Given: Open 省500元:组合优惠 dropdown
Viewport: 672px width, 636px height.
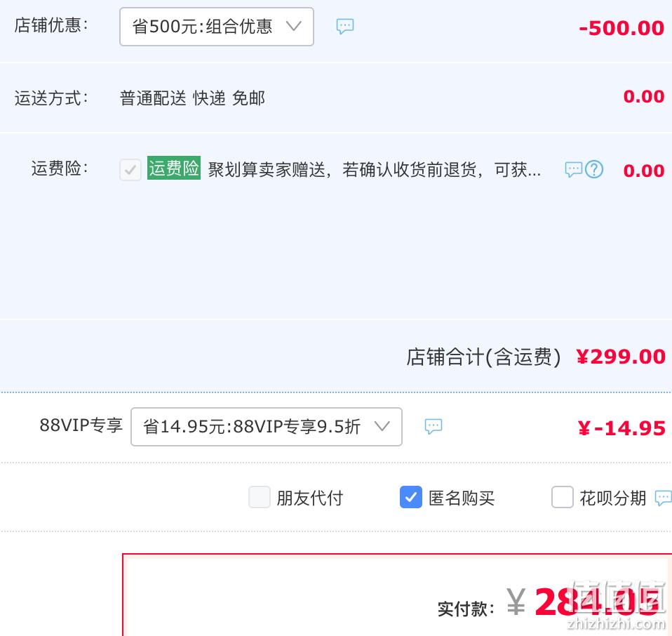Looking at the screenshot, I should pyautogui.click(x=217, y=27).
